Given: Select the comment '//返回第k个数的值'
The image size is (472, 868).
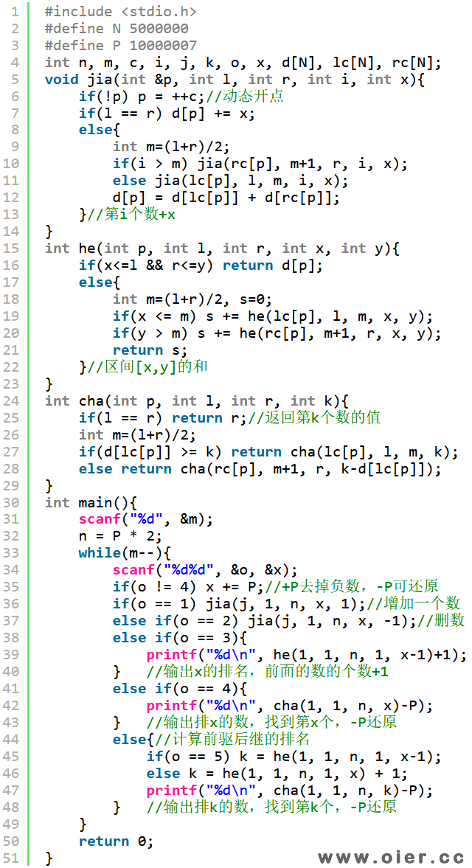Looking at the screenshot, I should (314, 418).
